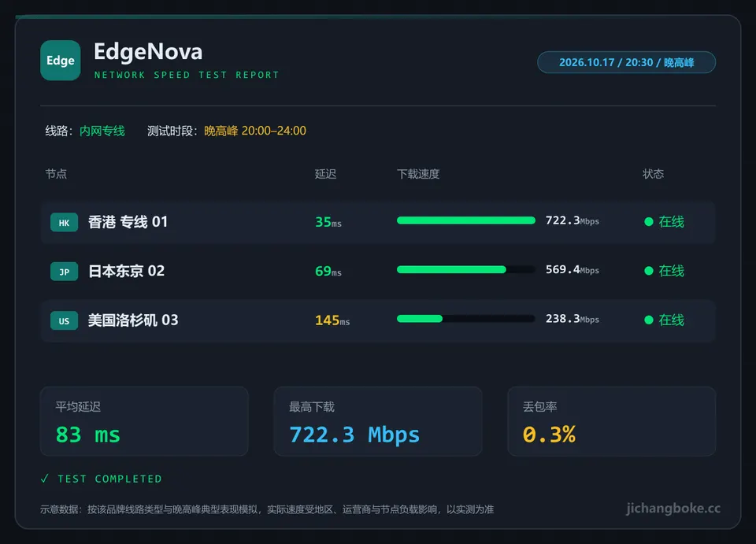Click the TEST COMPLETED status text
The image size is (756, 544).
110,479
